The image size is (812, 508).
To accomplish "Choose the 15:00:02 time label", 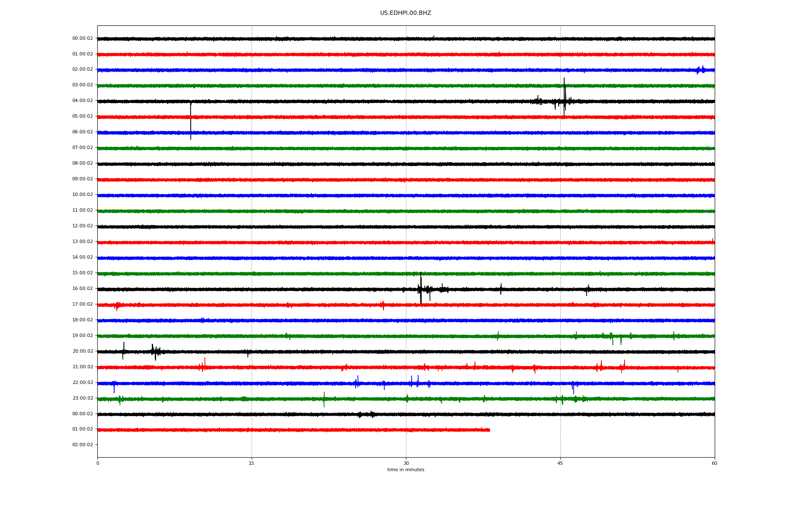I will tap(82, 273).
